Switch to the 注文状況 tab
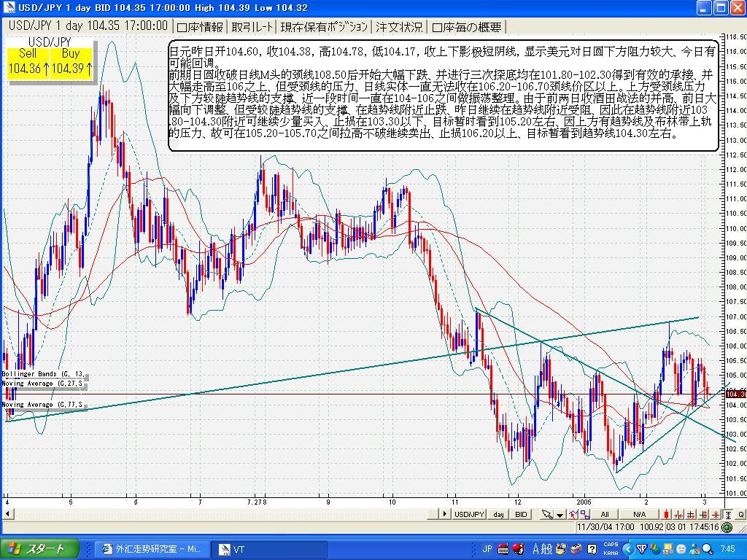This screenshot has width=747, height=560. click(x=399, y=27)
